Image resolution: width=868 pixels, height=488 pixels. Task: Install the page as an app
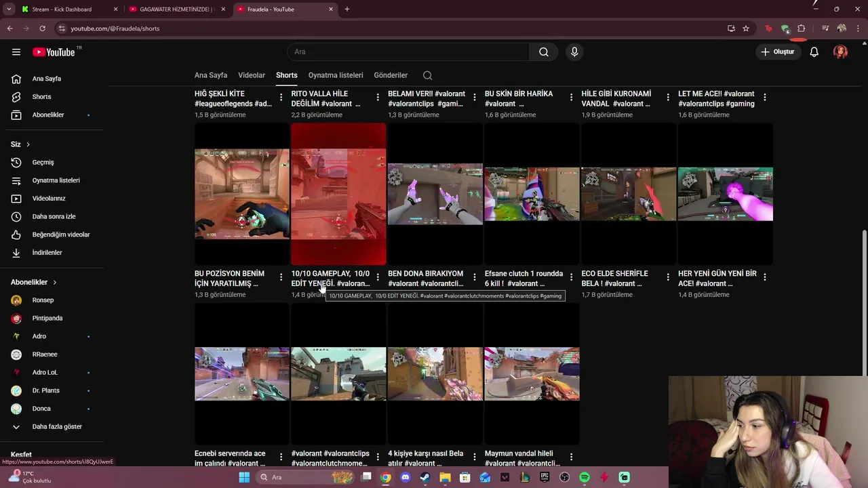coord(731,28)
